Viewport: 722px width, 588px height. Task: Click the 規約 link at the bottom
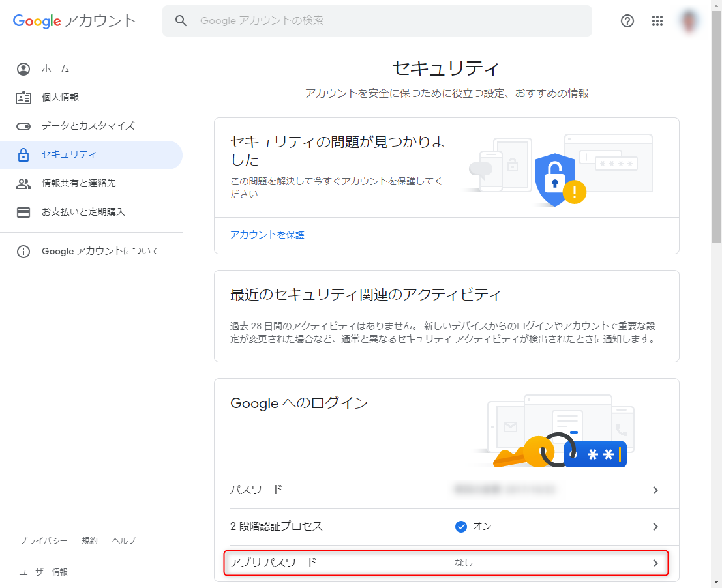[x=89, y=540]
